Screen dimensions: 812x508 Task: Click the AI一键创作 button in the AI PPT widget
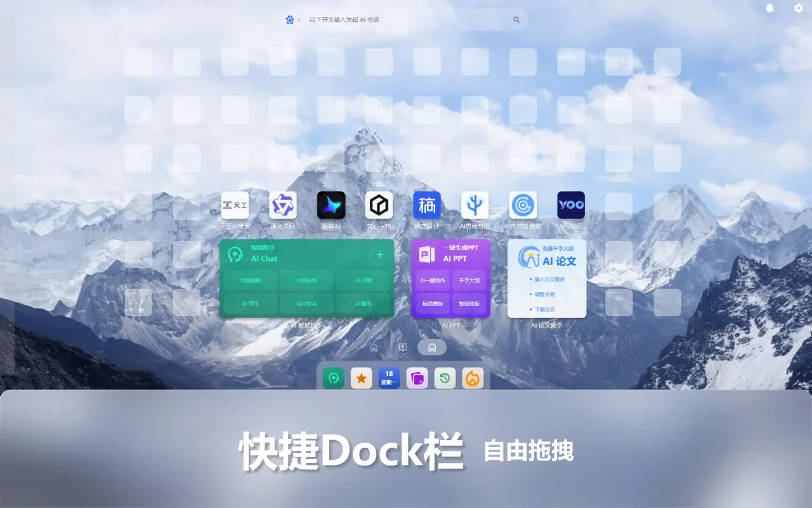tap(432, 280)
